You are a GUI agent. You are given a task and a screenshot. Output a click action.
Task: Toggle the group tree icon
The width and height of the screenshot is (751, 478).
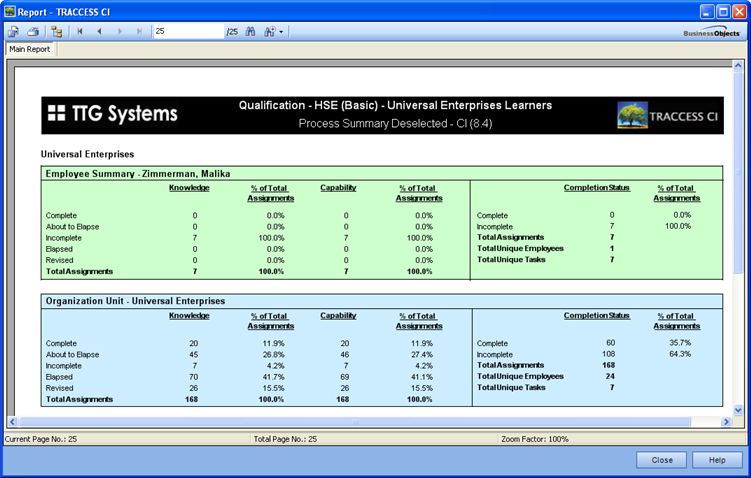coord(57,32)
